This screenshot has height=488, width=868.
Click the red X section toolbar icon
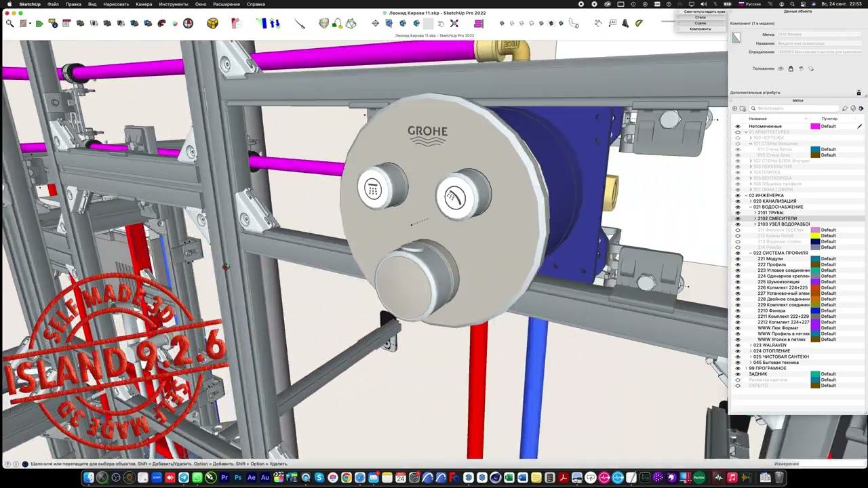[454, 24]
